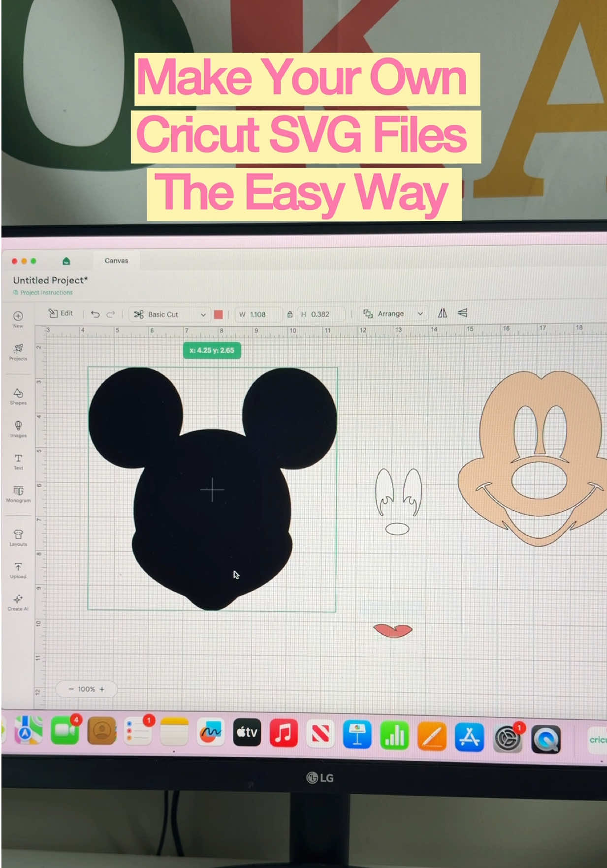Select the Text tool
Viewport: 607px width, 868px height.
[x=18, y=462]
